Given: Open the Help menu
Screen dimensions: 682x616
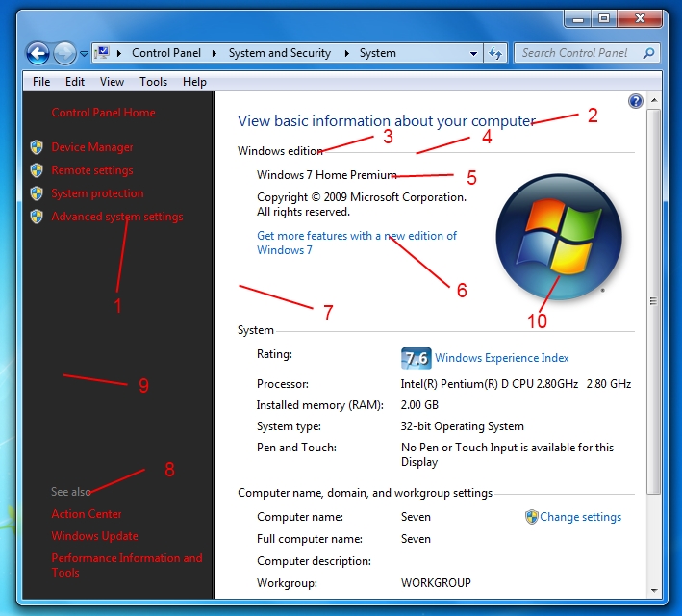Looking at the screenshot, I should (194, 82).
